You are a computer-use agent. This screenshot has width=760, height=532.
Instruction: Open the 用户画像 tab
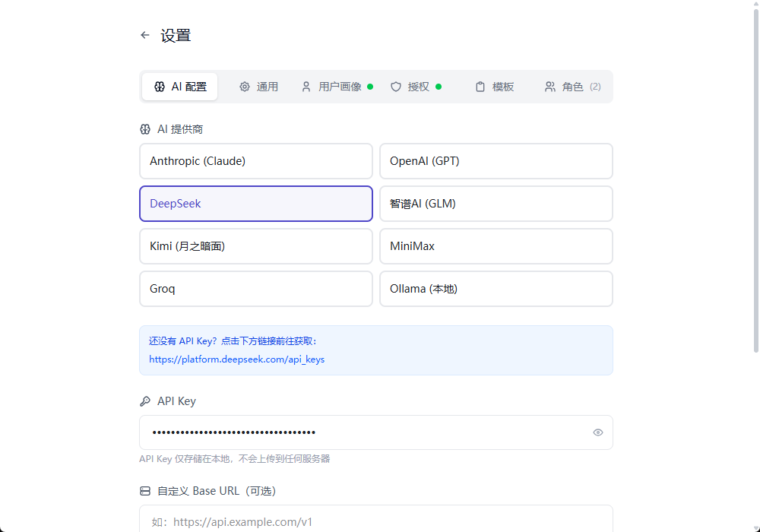point(338,87)
